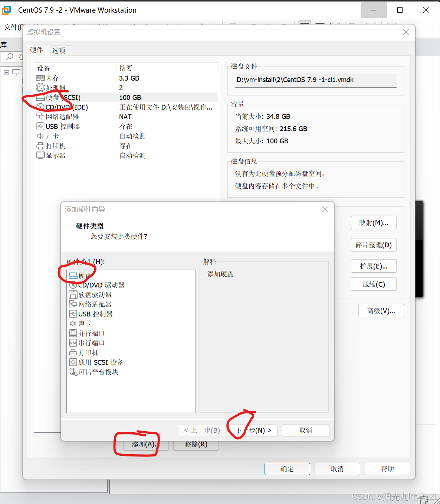Choose the 可信平台模块 icon in the wizard

(73, 372)
